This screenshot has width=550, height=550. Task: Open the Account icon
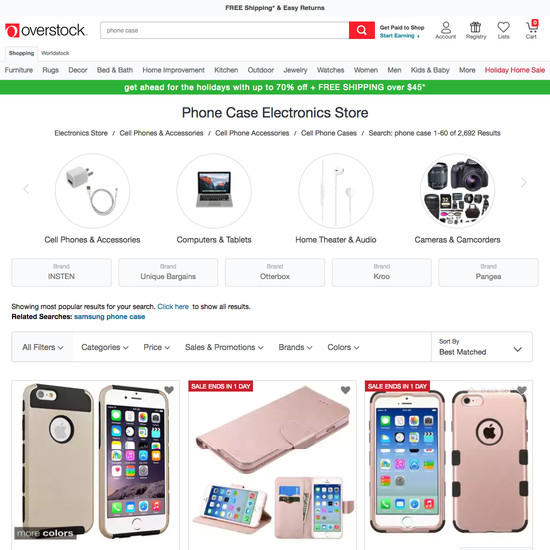coord(445,30)
